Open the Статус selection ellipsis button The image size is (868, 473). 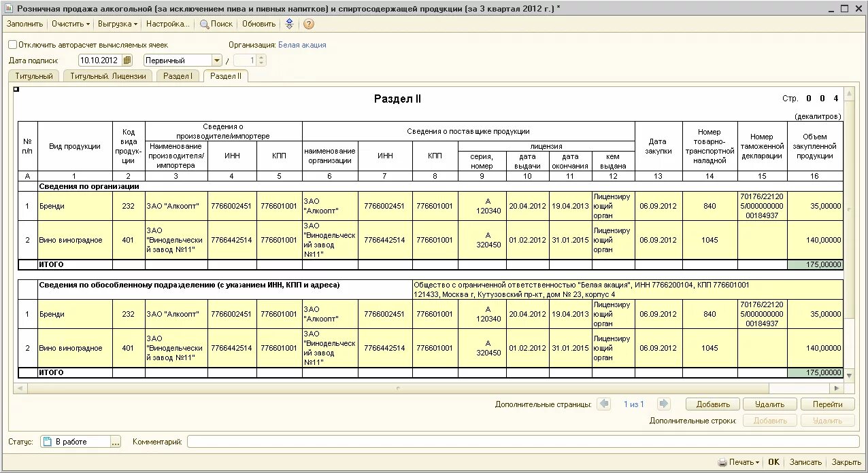(115, 442)
